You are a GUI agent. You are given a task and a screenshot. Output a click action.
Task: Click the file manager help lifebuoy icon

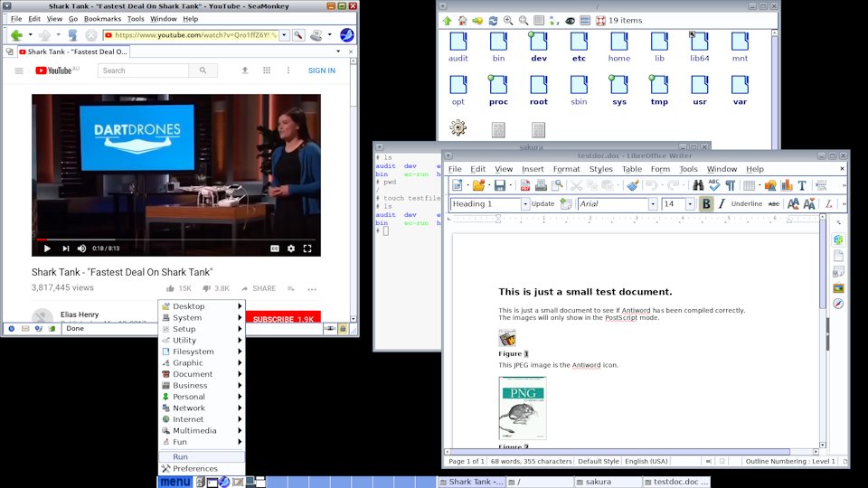point(600,21)
